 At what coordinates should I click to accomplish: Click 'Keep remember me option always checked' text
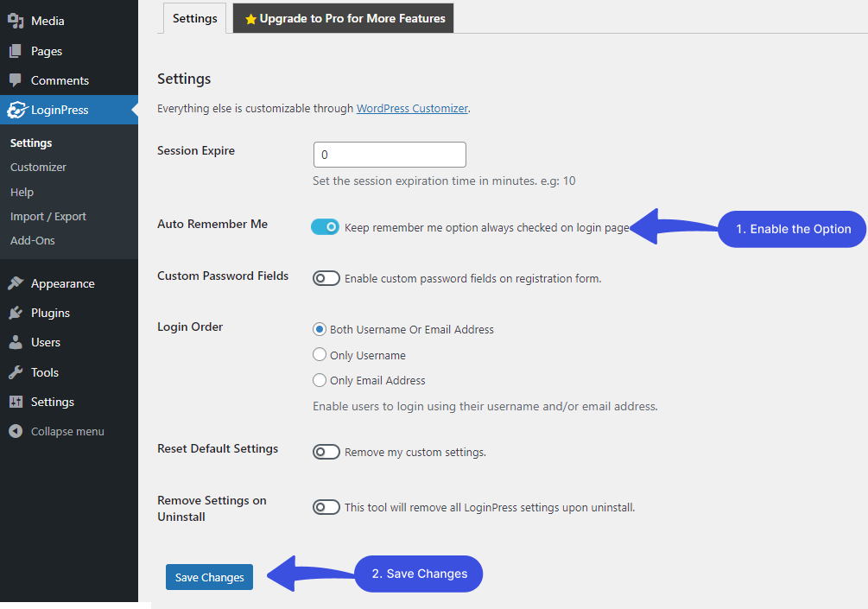pyautogui.click(x=487, y=227)
